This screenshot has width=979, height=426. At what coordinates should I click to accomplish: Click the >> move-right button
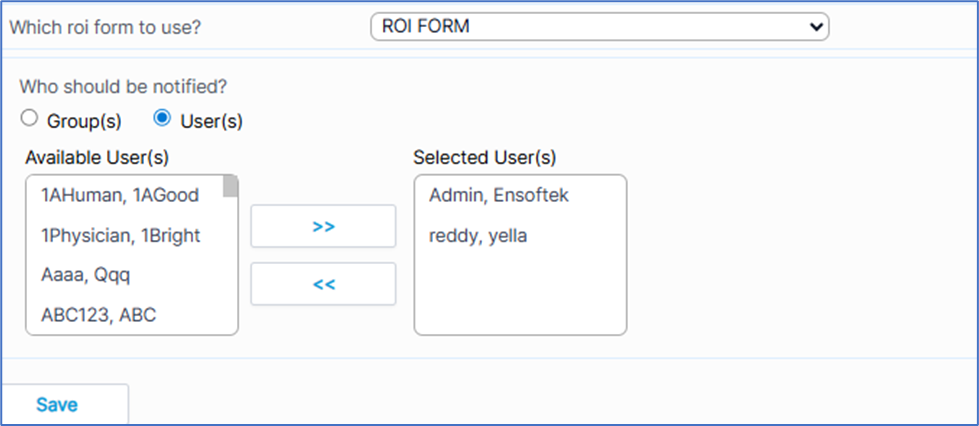[x=323, y=226]
